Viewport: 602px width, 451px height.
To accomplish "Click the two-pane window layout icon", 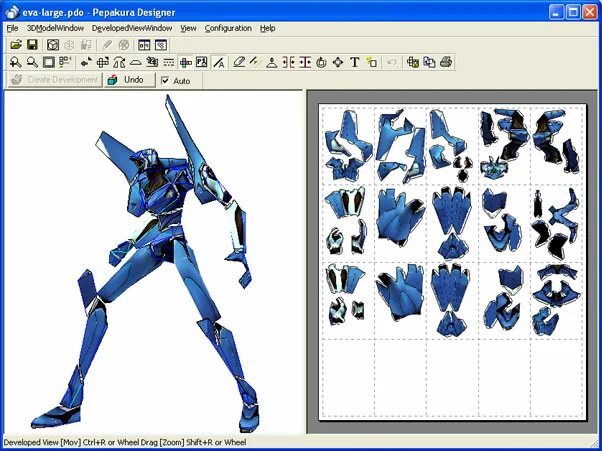I will click(144, 45).
